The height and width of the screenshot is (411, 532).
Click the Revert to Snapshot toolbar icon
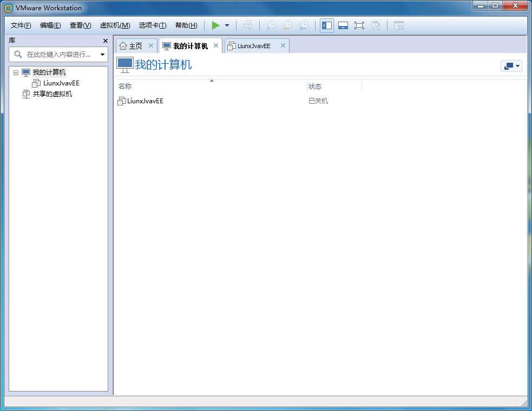[287, 25]
